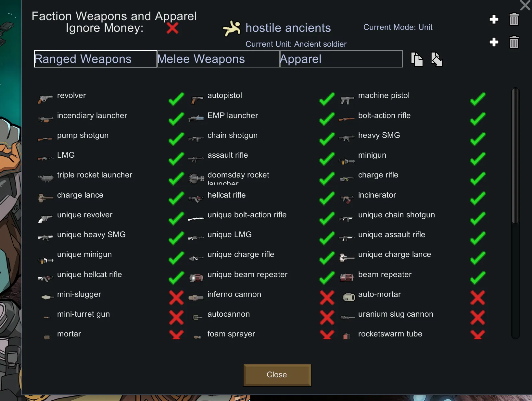Click the lower plus add icon
The image size is (532, 401).
tap(494, 42)
